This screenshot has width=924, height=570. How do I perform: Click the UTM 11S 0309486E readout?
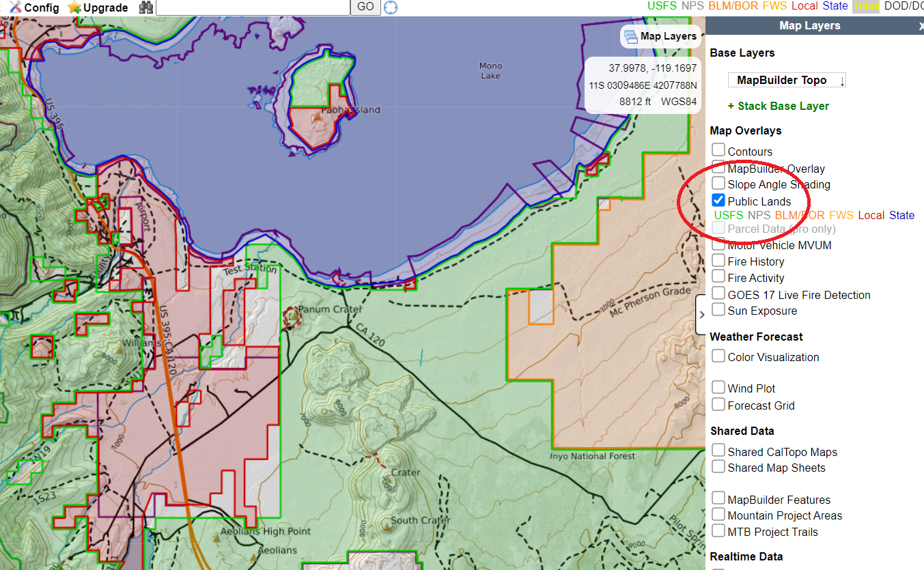(643, 85)
